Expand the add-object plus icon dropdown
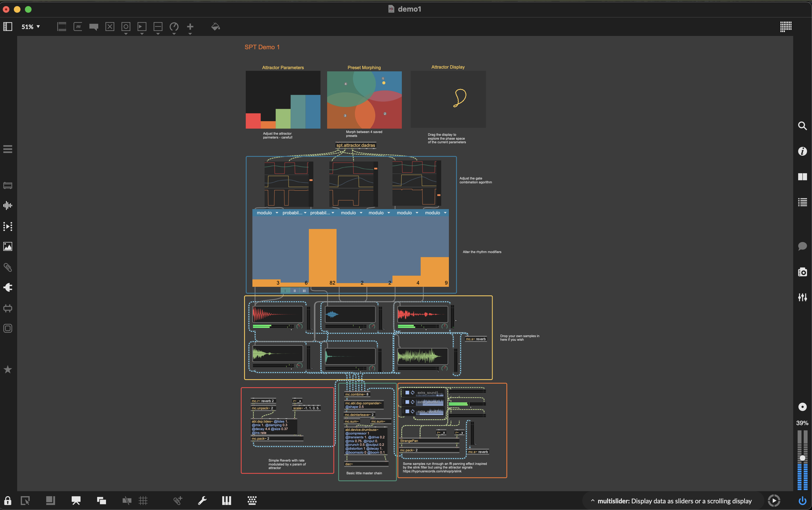The width and height of the screenshot is (812, 510). pyautogui.click(x=190, y=33)
